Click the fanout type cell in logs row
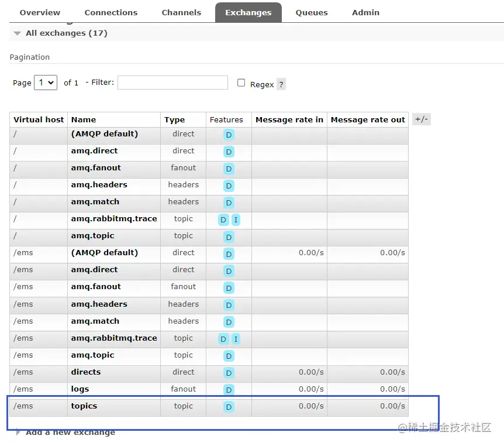504x446 pixels. 183,389
